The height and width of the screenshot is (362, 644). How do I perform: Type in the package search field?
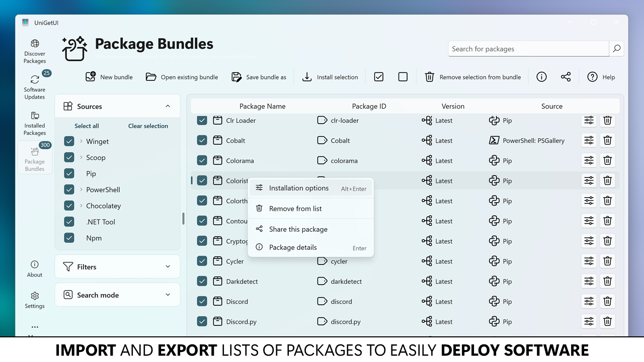tap(528, 49)
